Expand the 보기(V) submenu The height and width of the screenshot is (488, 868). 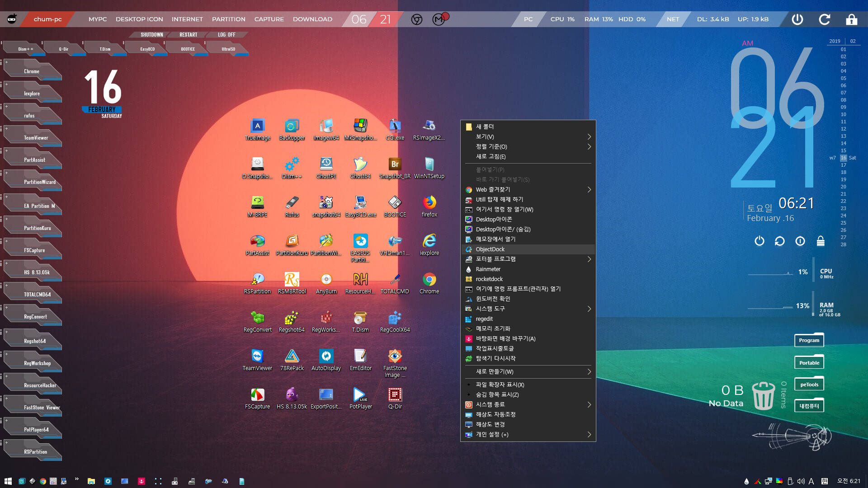pyautogui.click(x=528, y=136)
